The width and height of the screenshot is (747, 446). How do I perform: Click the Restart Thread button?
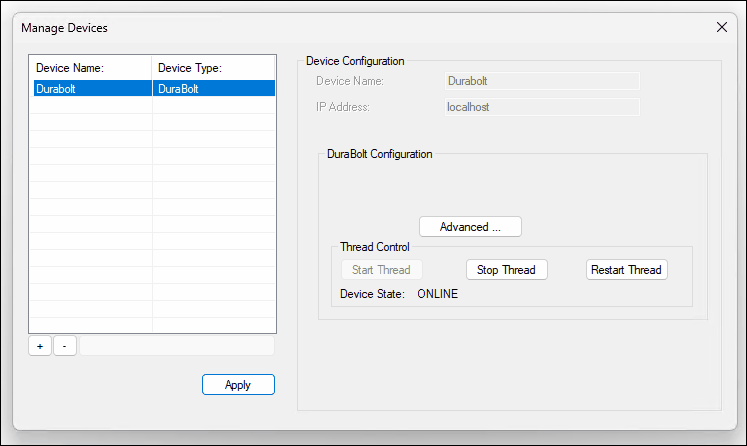click(626, 270)
